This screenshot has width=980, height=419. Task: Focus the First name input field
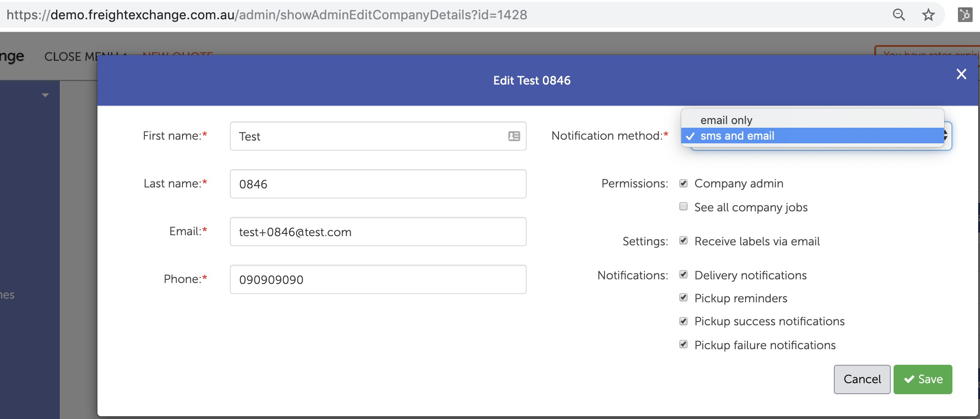[378, 136]
